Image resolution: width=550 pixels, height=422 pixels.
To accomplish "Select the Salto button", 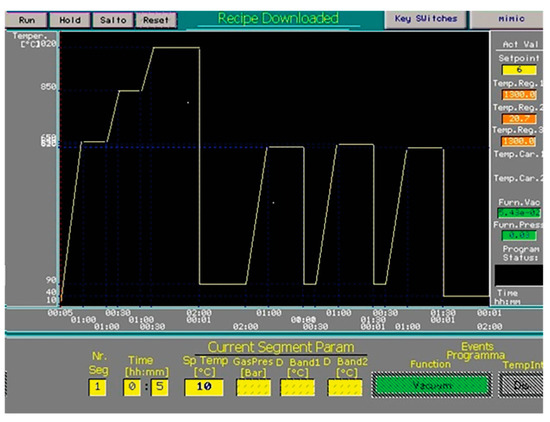I will click(113, 20).
